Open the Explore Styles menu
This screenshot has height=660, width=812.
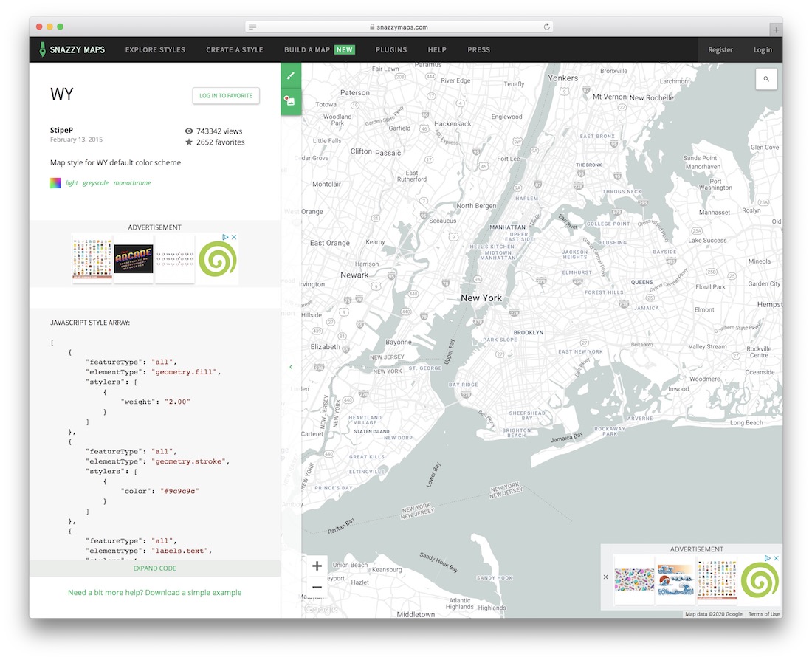(x=155, y=49)
